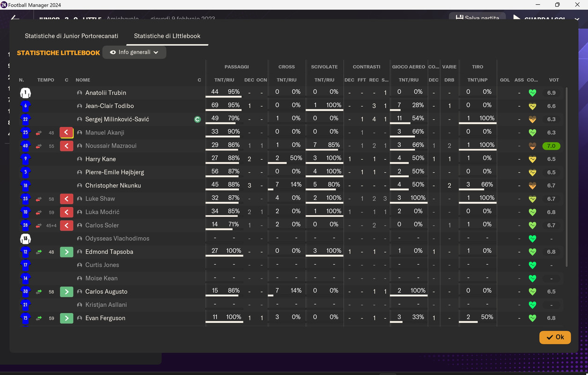Open Christopher Nkunku's player name link

tap(113, 186)
